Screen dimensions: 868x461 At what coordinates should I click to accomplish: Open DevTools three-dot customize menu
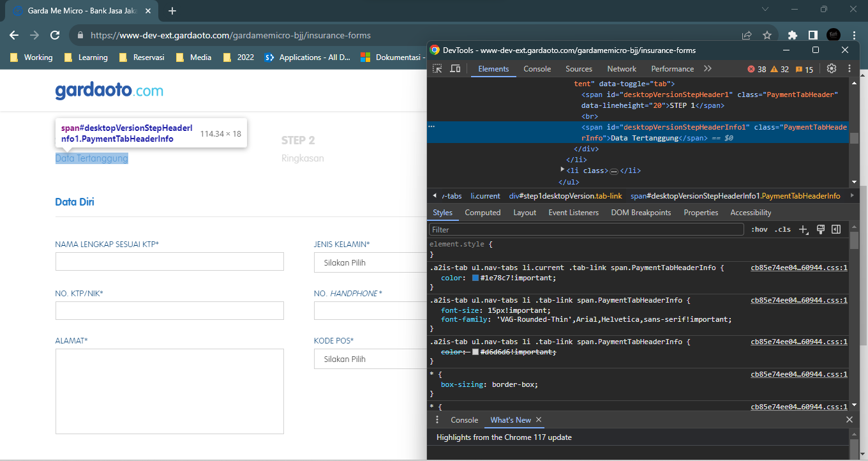point(849,69)
